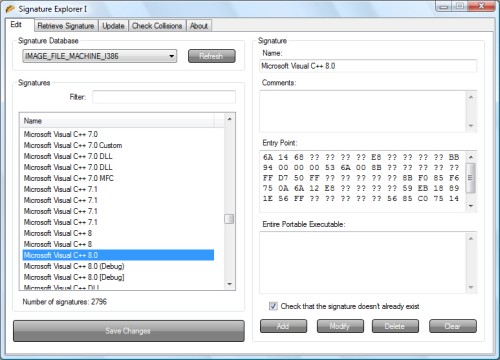
Task: Expand the IMAGE_FILE_MACHINE_I386 database dropdown
Action: (x=99, y=56)
